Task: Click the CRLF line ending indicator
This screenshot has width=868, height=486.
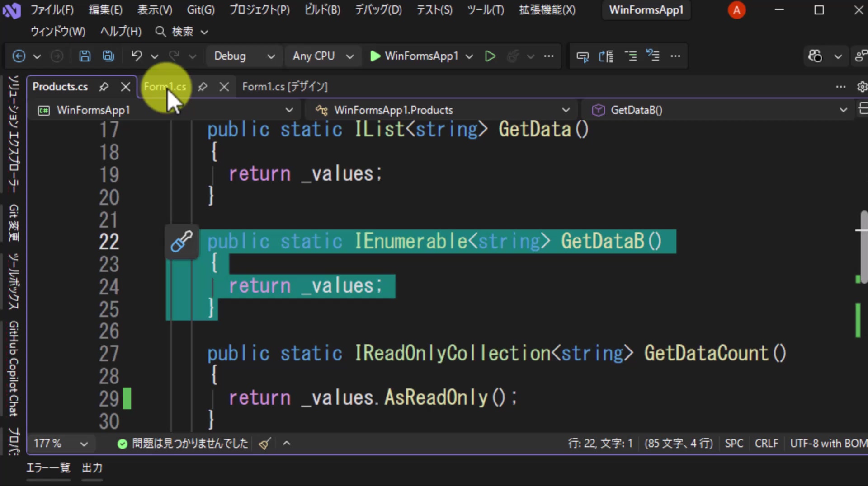Action: pos(766,444)
